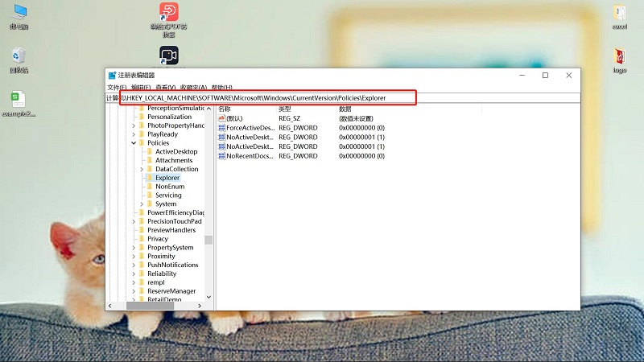The width and height of the screenshot is (644, 362).
Task: Click the tree's horizontal scrollbar thumb
Action: tap(150, 306)
